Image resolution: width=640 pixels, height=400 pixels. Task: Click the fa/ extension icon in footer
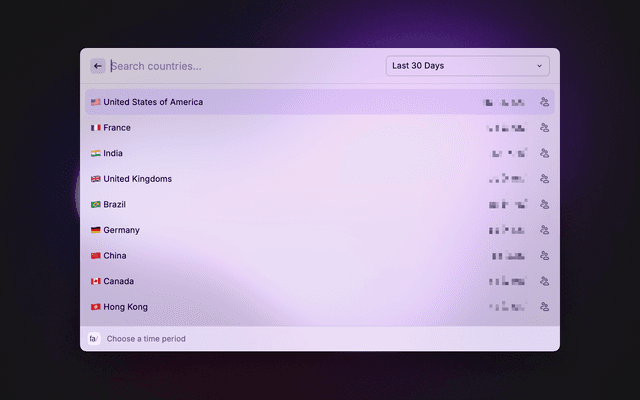pyautogui.click(x=94, y=338)
